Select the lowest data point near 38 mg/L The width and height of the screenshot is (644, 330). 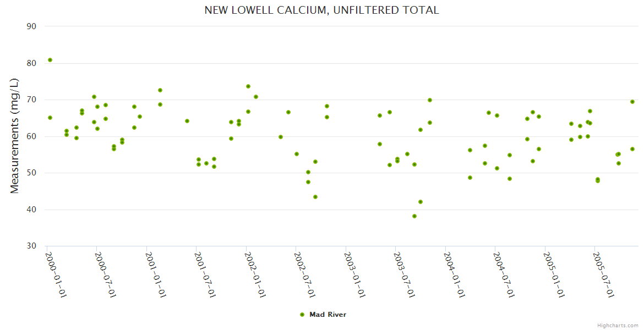(414, 216)
